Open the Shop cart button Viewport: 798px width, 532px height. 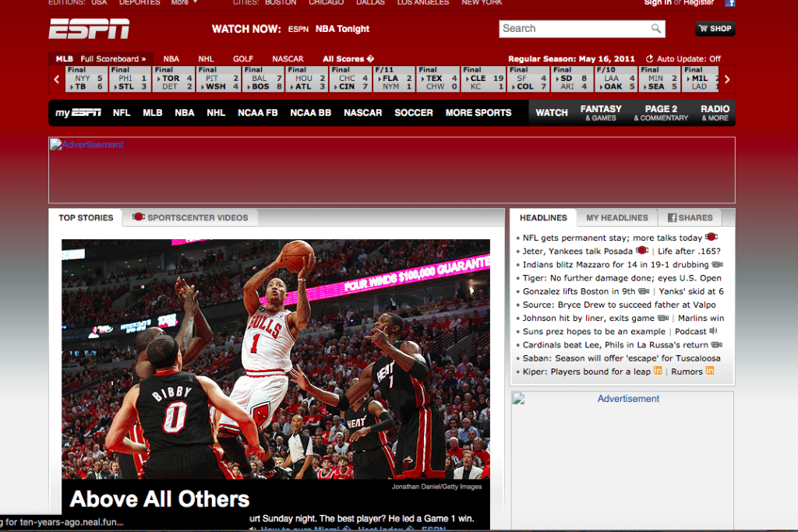pyautogui.click(x=715, y=29)
